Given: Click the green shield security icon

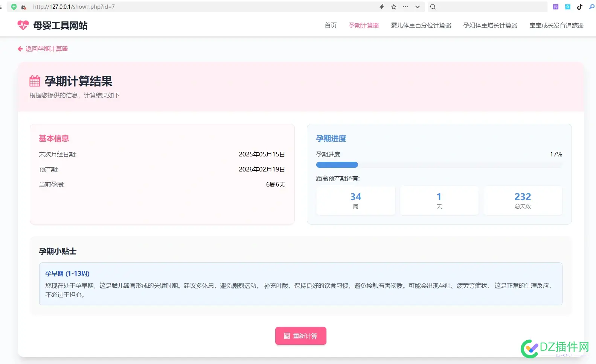Looking at the screenshot, I should point(14,7).
